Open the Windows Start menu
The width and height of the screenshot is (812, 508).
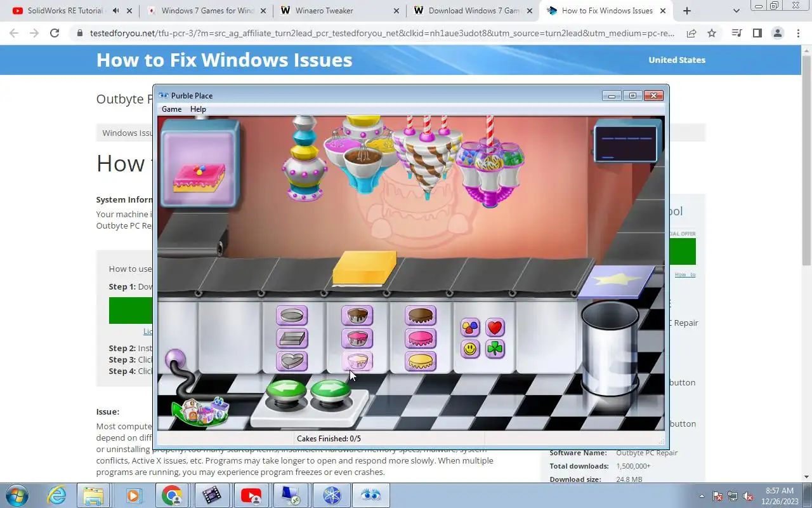(16, 495)
